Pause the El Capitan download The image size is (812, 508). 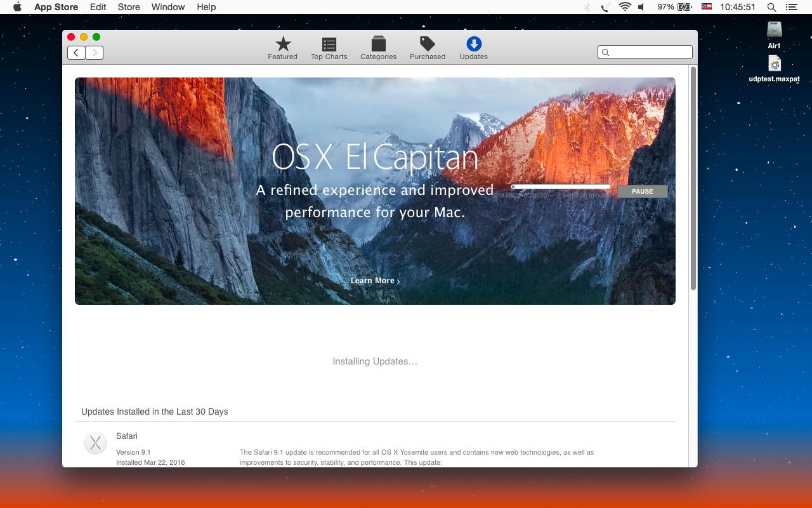pos(642,191)
